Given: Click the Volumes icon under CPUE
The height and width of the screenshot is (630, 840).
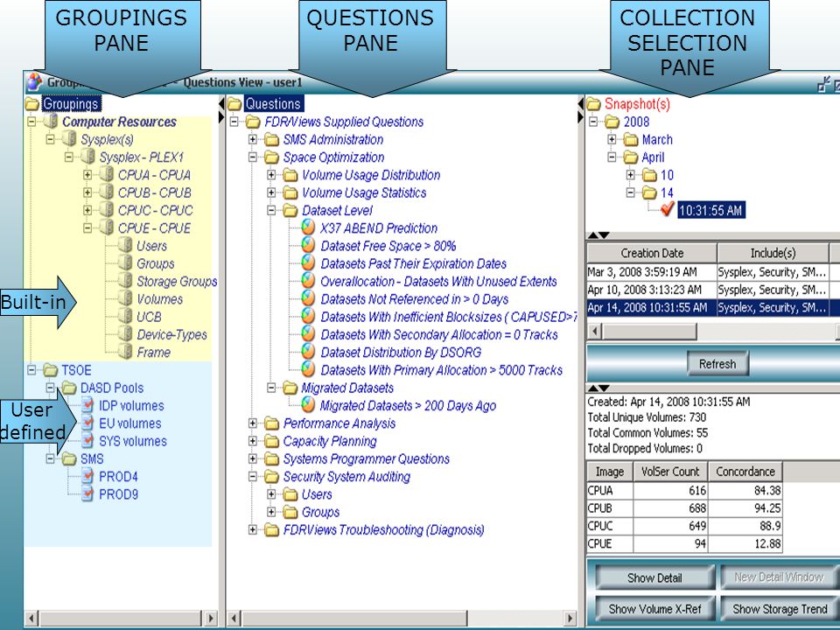Looking at the screenshot, I should pos(126,298).
